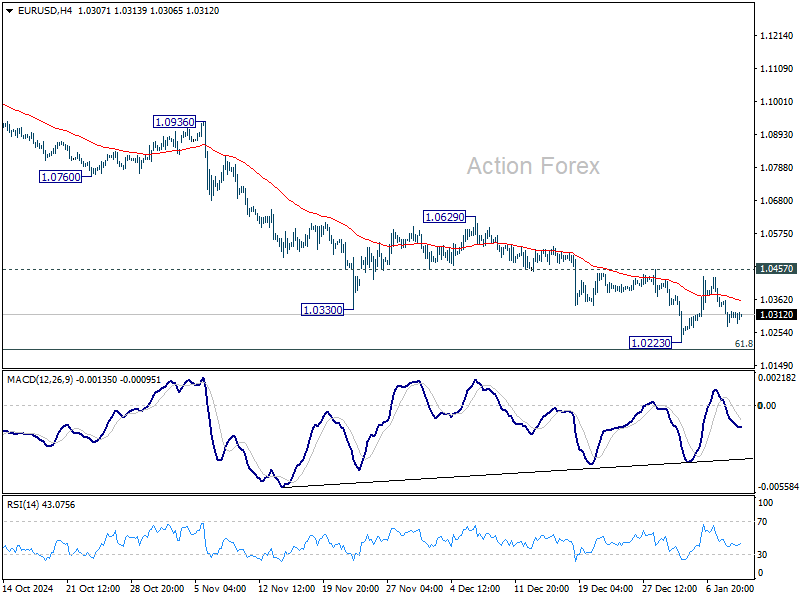The image size is (800, 600).
Task: Select the MACD 0.002182 scale value
Action: (777, 378)
